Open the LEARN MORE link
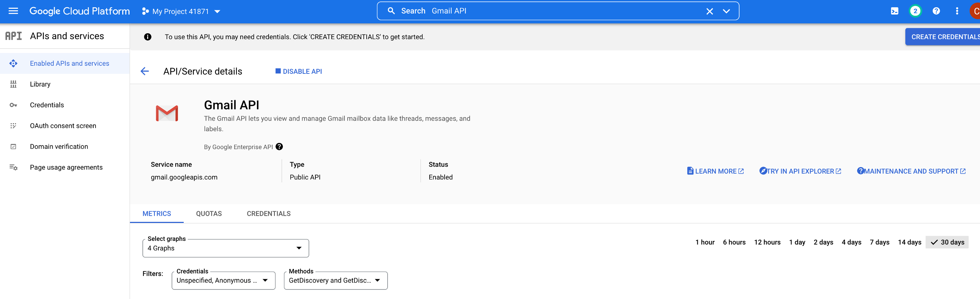 [715, 171]
